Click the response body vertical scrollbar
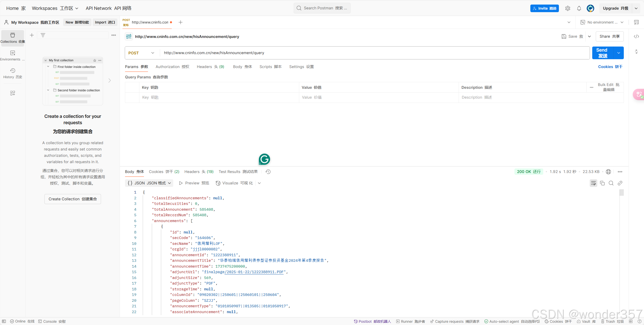 pyautogui.click(x=622, y=193)
